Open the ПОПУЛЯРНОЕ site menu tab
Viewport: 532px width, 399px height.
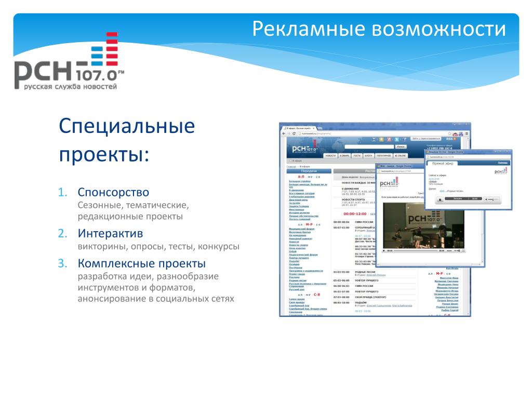pyautogui.click(x=384, y=156)
